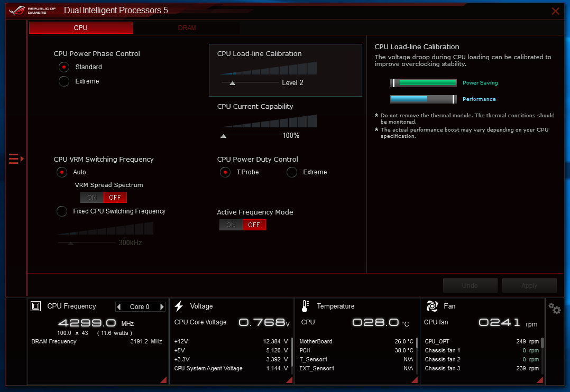Click the T_Sensor1 temperature row

pos(356,360)
